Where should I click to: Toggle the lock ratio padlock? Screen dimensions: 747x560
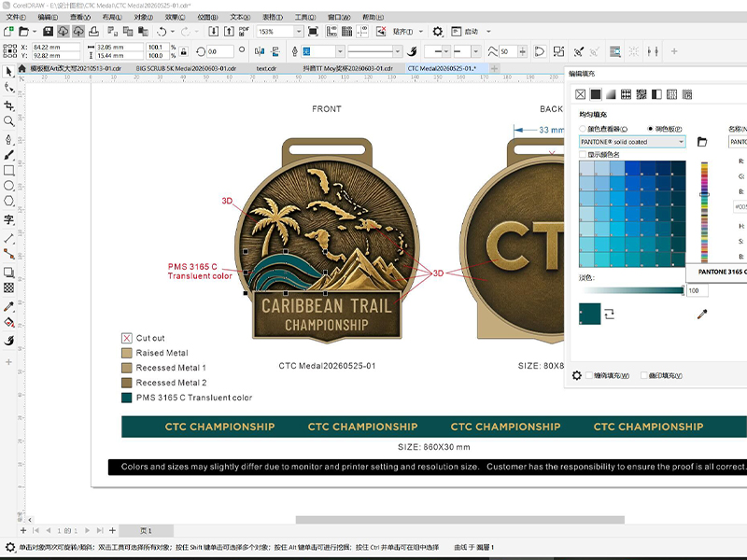coord(184,51)
